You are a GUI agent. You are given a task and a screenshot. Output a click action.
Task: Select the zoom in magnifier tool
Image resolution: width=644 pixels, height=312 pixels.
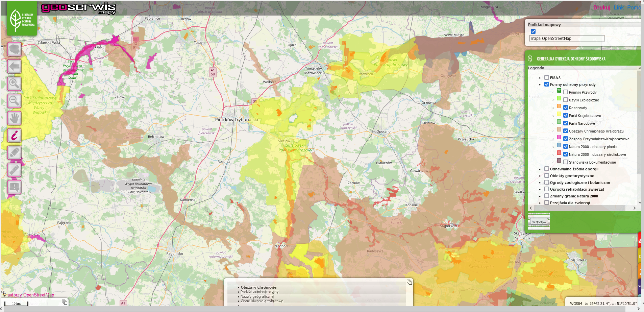tap(14, 83)
